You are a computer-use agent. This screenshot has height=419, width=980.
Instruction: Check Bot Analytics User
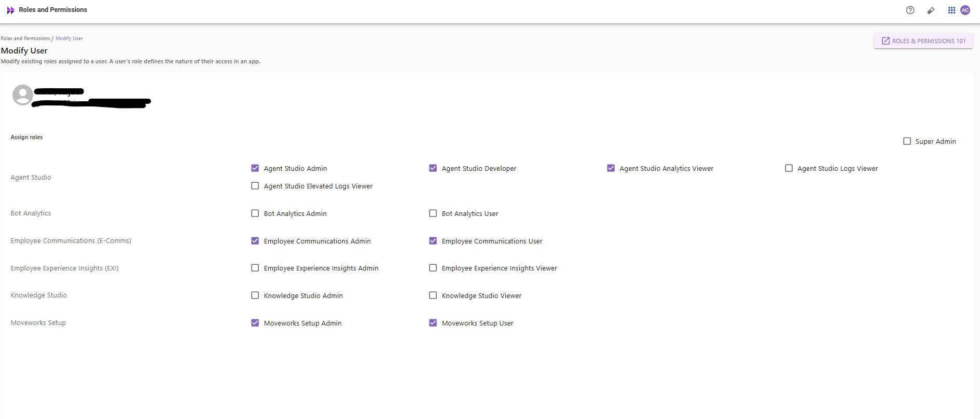point(433,213)
